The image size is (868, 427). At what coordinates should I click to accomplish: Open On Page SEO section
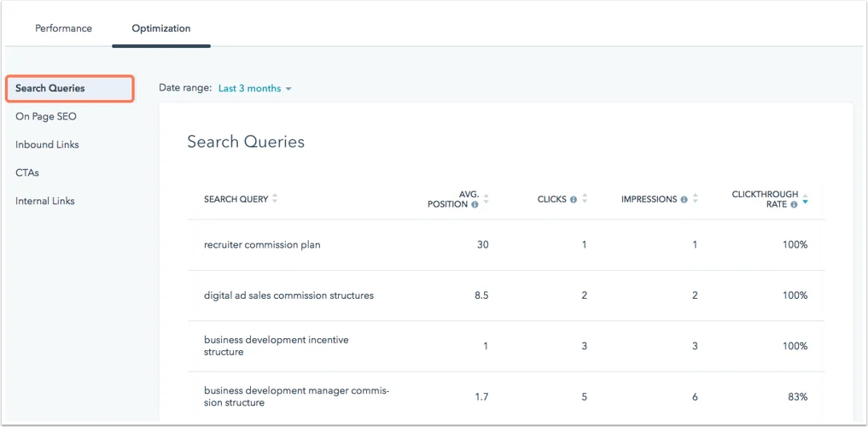pyautogui.click(x=46, y=116)
